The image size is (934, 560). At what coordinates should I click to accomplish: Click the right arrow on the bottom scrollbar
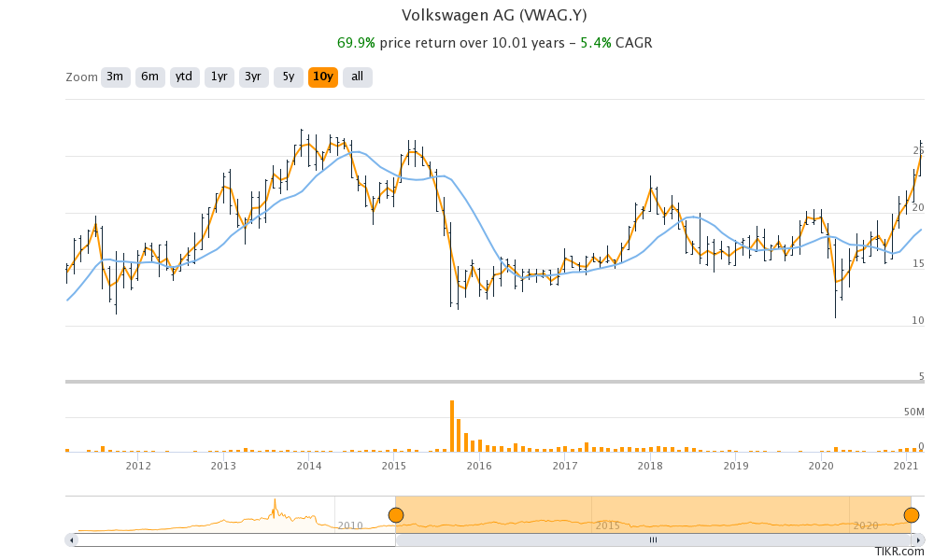pos(920,539)
